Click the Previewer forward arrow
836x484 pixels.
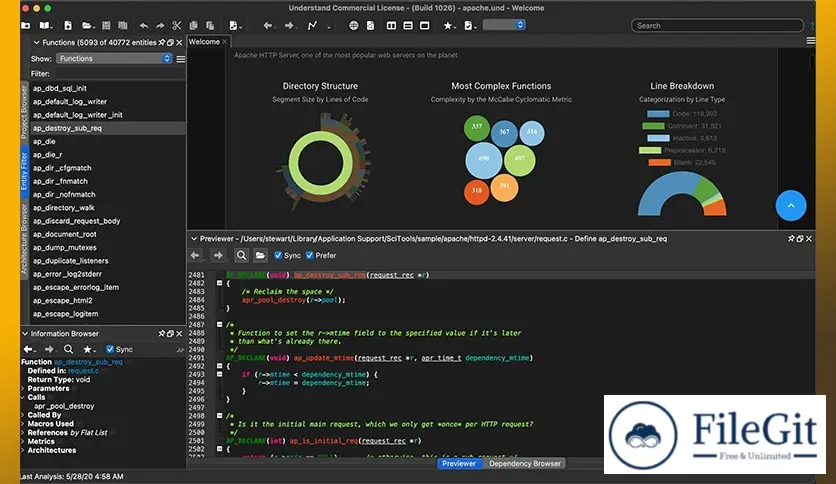[x=218, y=256]
